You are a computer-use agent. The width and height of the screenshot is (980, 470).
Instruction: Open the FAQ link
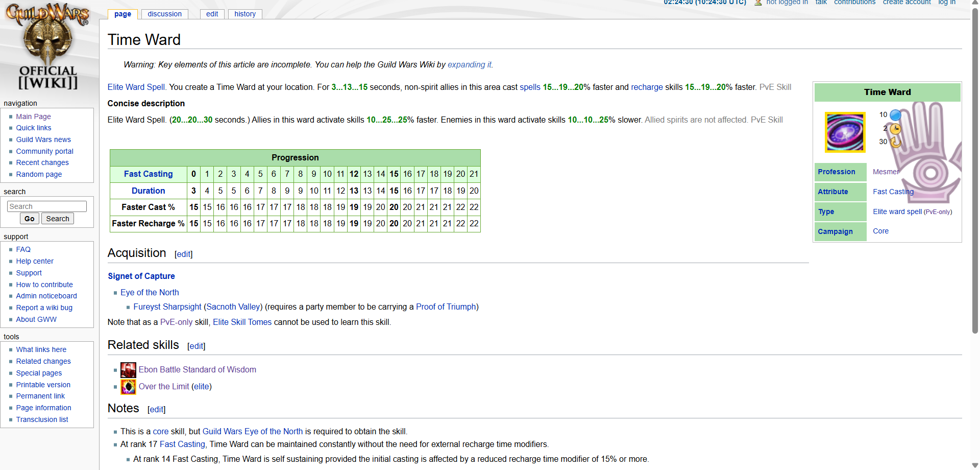[x=23, y=249]
